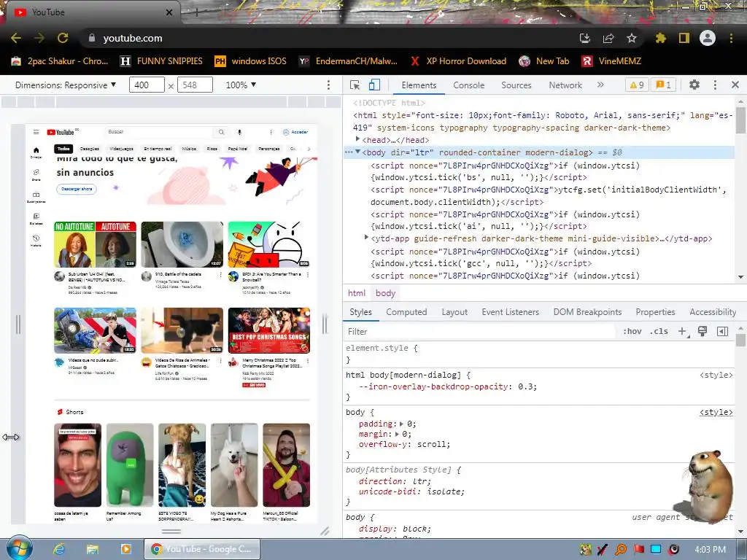Close the DevTools panel
747x560 pixels.
point(735,85)
